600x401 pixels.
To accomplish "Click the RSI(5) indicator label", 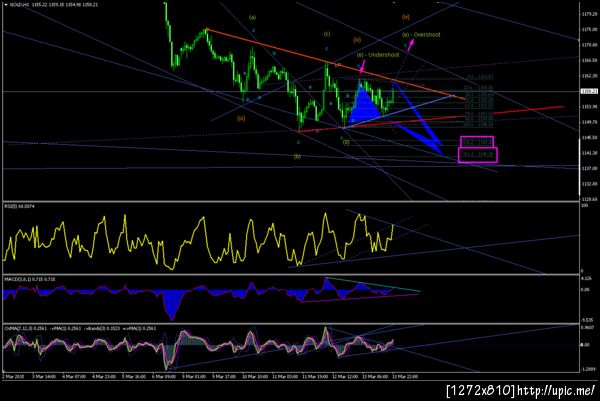I will 19,206.
